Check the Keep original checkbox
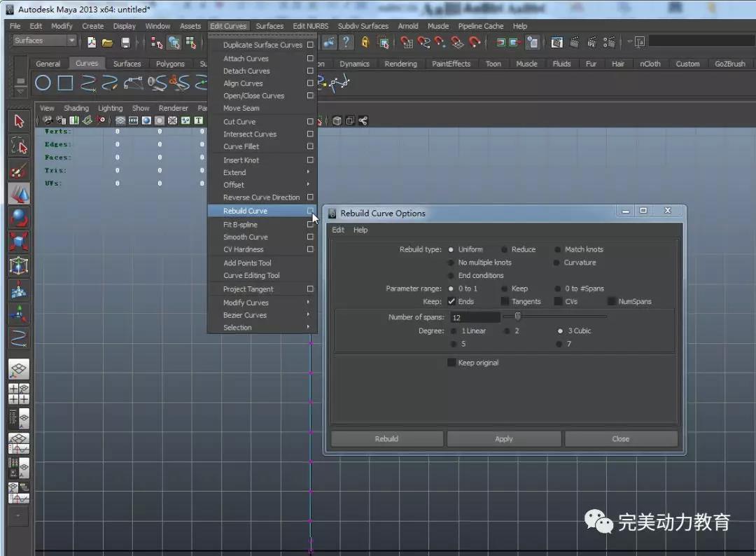This screenshot has width=756, height=556. tap(451, 363)
